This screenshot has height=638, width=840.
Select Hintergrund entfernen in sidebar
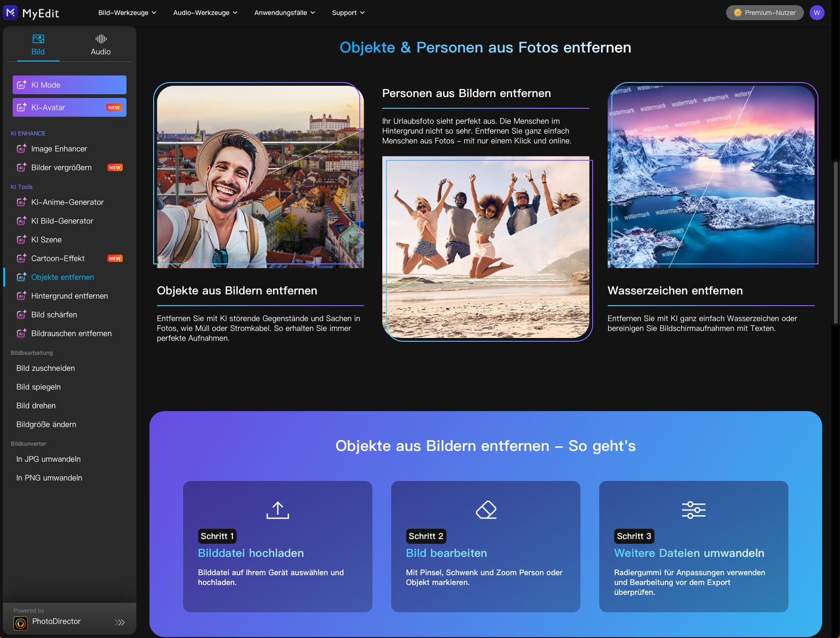(69, 296)
